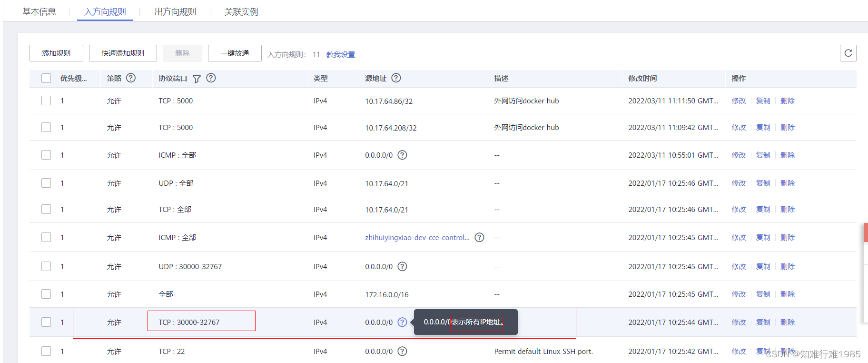Open the 教我设置 link
The height and width of the screenshot is (363, 868).
click(x=341, y=54)
